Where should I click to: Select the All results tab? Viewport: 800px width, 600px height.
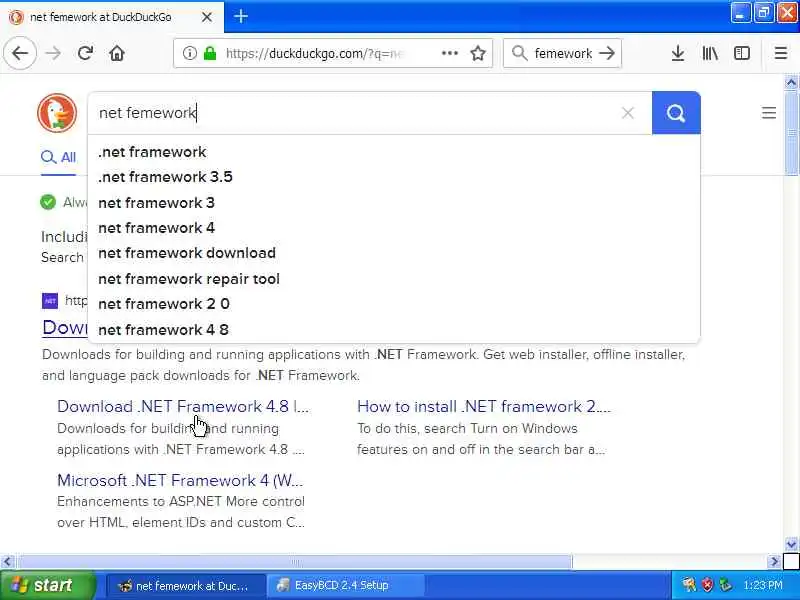click(x=59, y=157)
